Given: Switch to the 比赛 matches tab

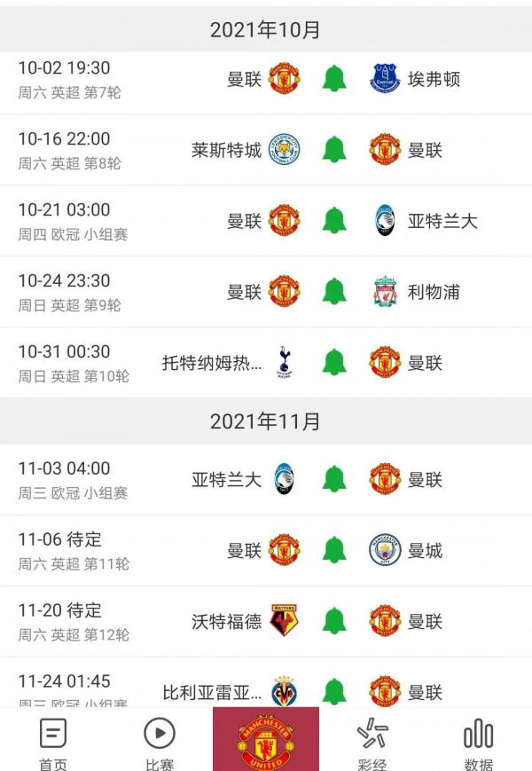Looking at the screenshot, I should pyautogui.click(x=160, y=743).
